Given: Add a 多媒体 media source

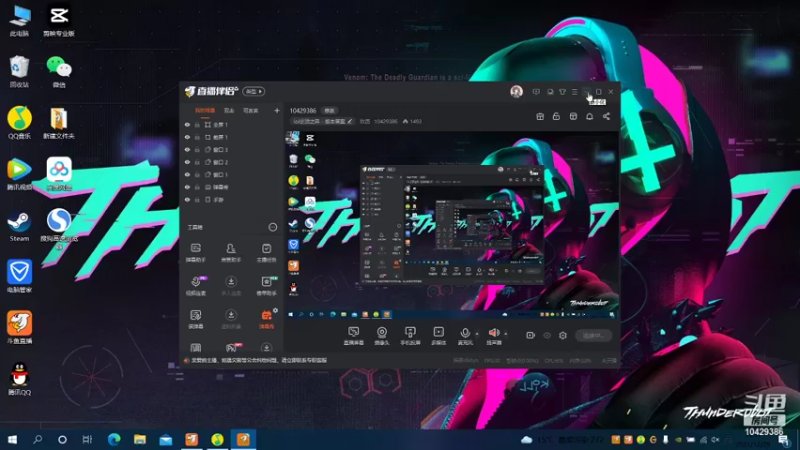Looking at the screenshot, I should (x=438, y=336).
